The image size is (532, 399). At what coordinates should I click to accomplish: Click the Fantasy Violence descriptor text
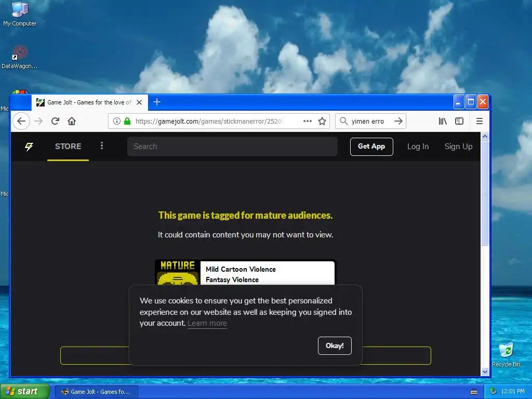[x=232, y=280]
